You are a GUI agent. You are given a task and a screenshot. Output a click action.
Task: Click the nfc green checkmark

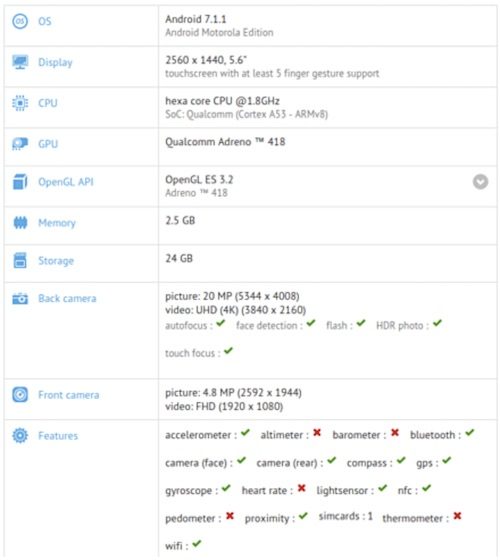426,488
